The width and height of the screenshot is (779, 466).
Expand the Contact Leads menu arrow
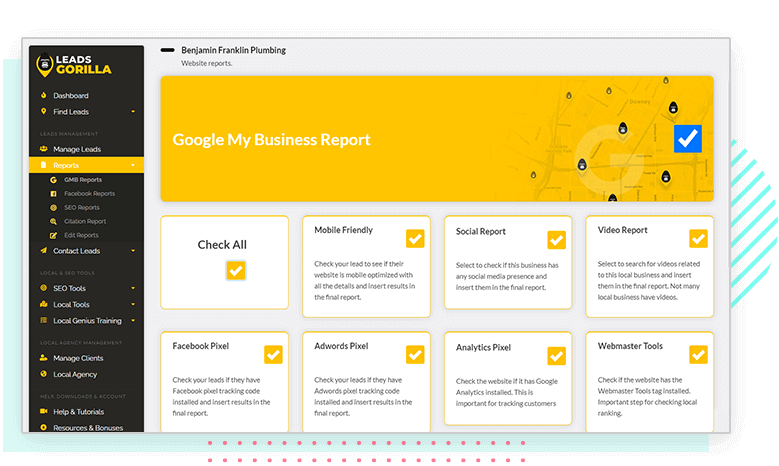pyautogui.click(x=133, y=251)
